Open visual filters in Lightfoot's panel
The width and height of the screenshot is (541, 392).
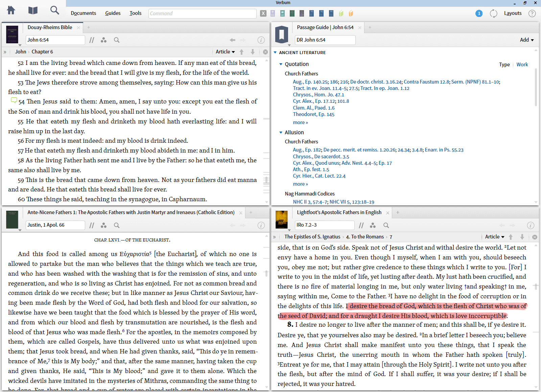tap(373, 225)
